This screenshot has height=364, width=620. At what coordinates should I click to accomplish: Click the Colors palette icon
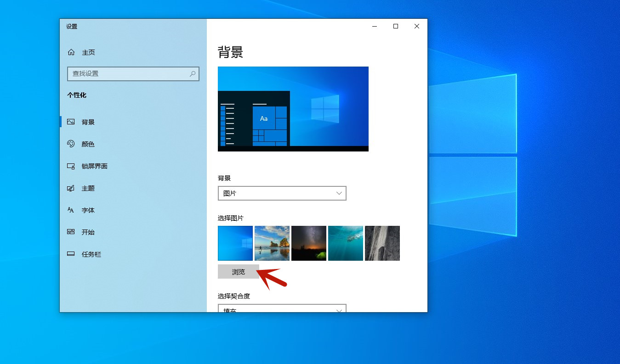click(x=71, y=144)
